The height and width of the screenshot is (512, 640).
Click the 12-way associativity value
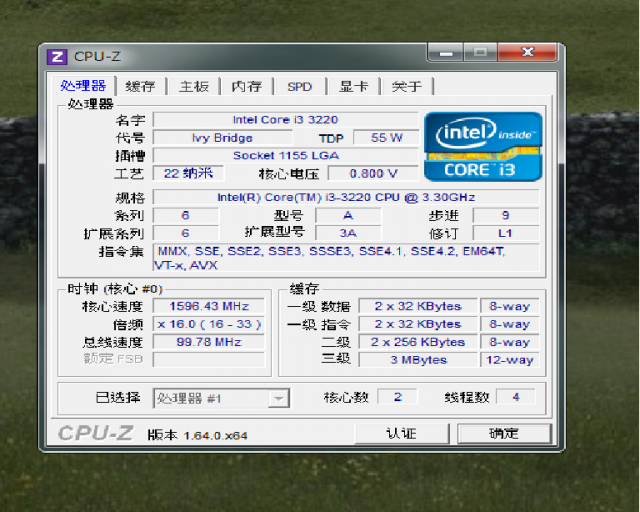click(510, 360)
